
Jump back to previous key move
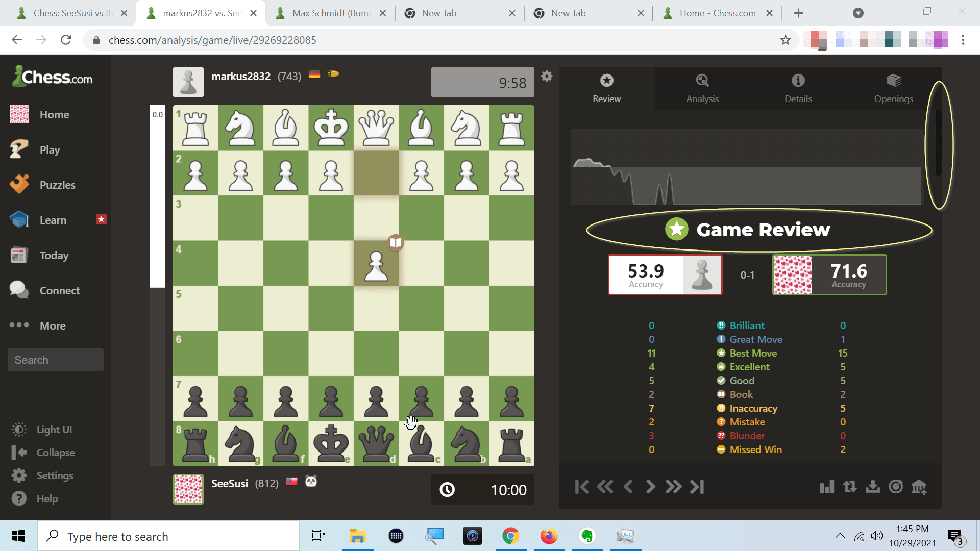605,487
